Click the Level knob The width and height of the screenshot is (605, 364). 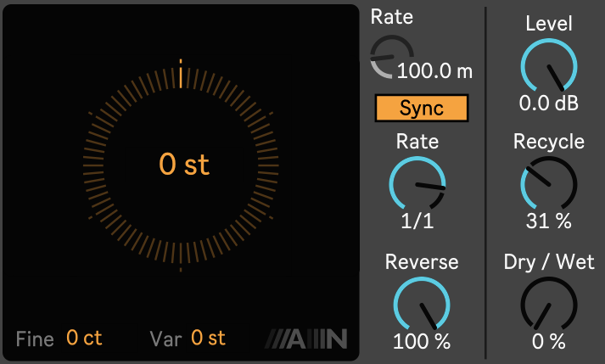click(548, 65)
